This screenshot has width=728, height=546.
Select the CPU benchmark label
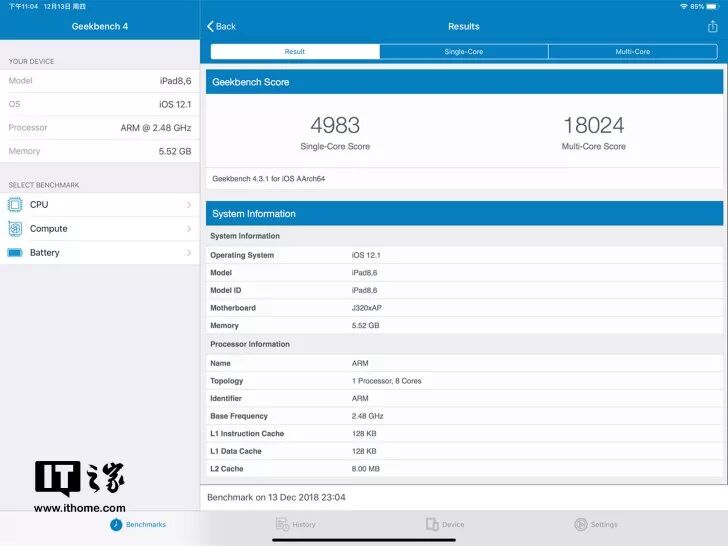[39, 205]
